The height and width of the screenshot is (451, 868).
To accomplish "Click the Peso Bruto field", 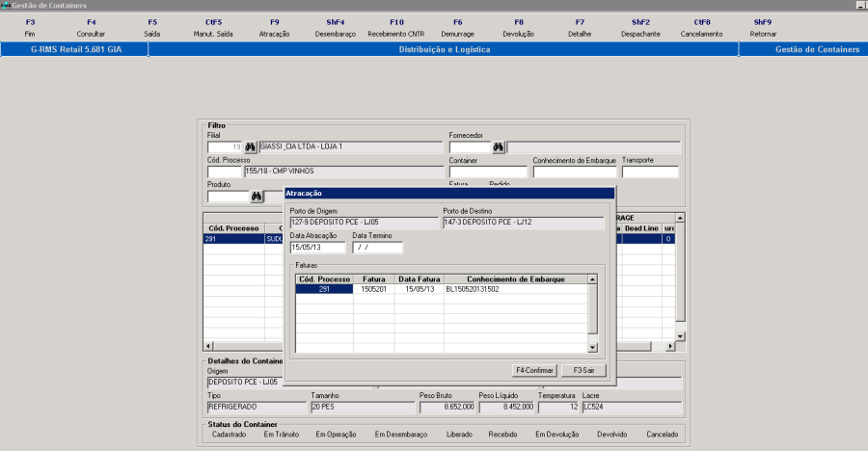I will coord(447,408).
